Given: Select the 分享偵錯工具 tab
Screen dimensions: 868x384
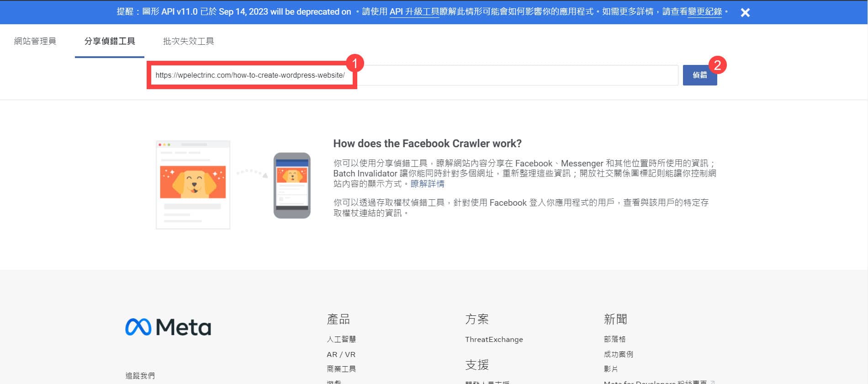Looking at the screenshot, I should [x=110, y=41].
